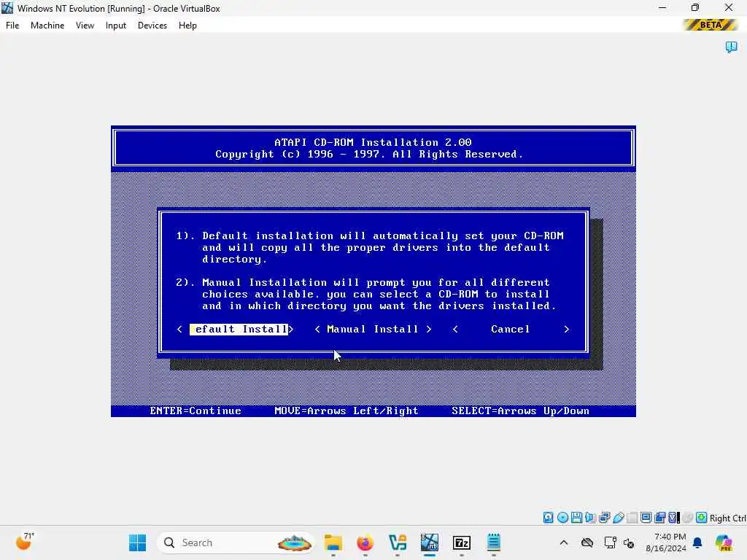Click the taskbar Search box

[x=236, y=542]
